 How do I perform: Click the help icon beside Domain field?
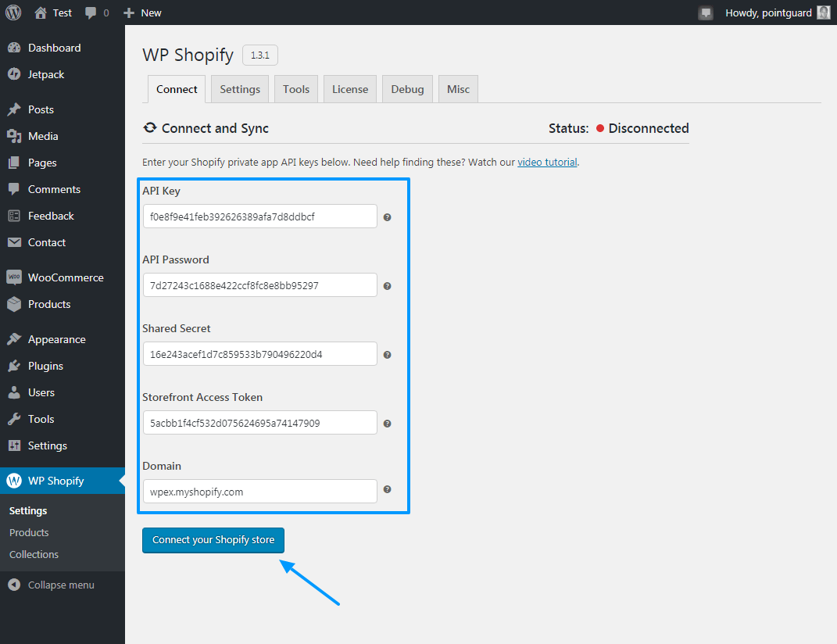coord(387,489)
